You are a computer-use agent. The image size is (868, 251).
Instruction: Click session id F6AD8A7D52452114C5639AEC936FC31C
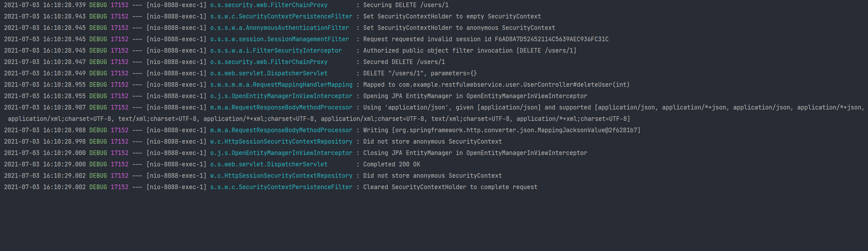(x=551, y=39)
